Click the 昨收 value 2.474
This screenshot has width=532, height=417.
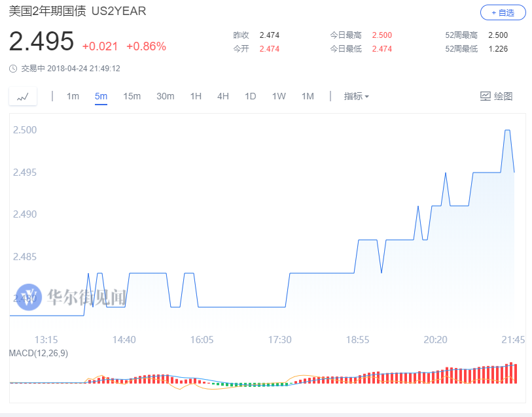[x=270, y=35]
